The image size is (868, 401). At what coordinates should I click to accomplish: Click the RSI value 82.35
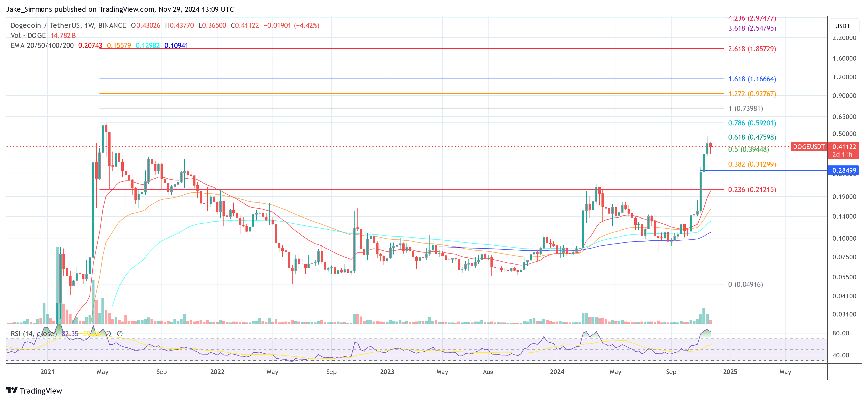[x=70, y=333]
